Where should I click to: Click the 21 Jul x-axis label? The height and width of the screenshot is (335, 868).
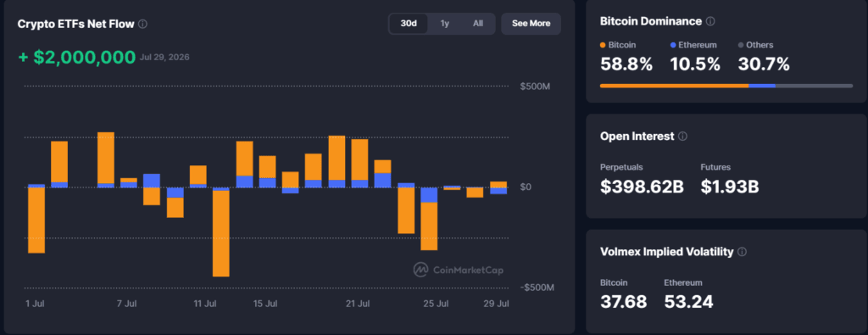tap(357, 304)
